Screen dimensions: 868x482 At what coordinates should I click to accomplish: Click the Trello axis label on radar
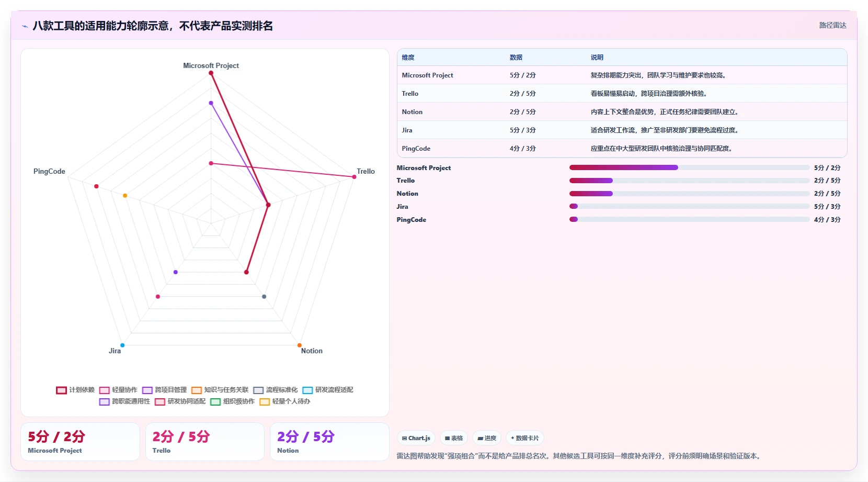pos(366,171)
